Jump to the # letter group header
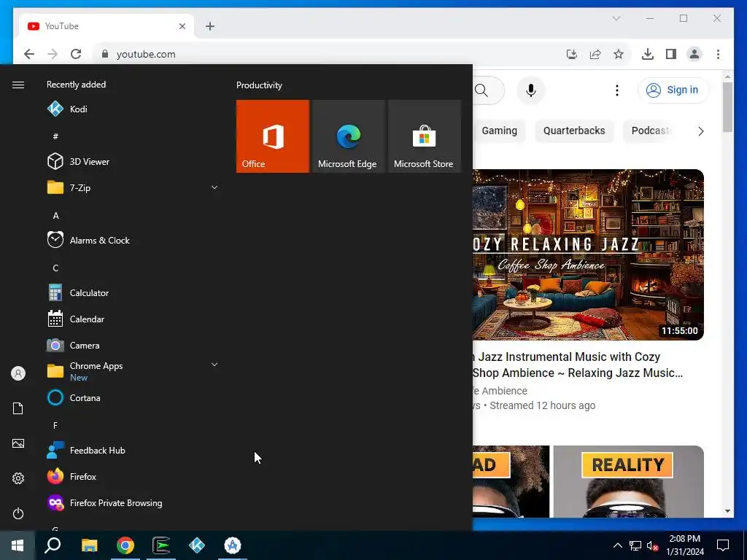This screenshot has width=747, height=560. click(x=55, y=136)
